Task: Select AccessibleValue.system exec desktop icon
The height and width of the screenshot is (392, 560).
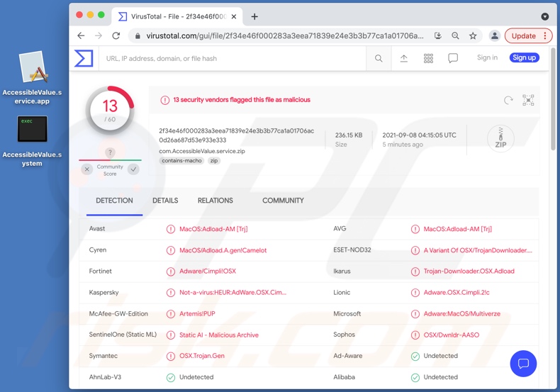Action: (x=32, y=141)
